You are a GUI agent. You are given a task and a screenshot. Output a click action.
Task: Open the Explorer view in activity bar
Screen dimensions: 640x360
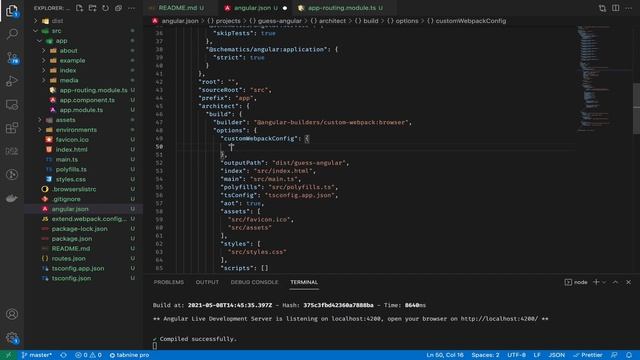coord(12,11)
